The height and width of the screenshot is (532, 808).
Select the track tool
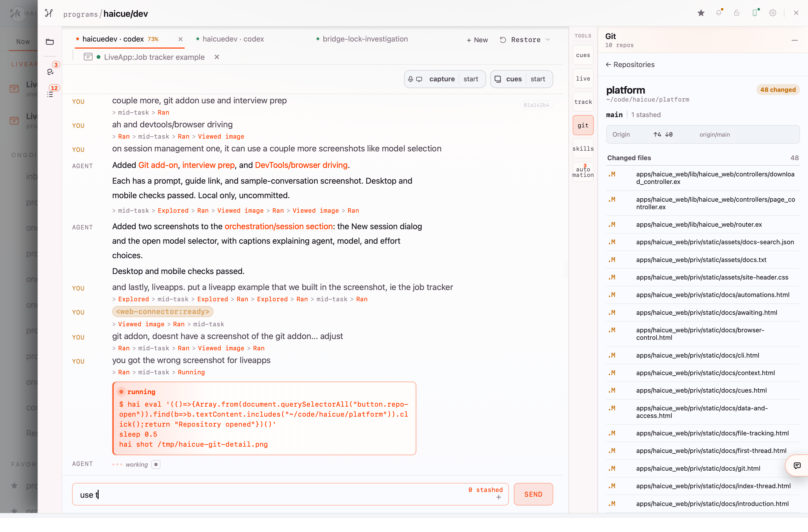[x=583, y=102]
